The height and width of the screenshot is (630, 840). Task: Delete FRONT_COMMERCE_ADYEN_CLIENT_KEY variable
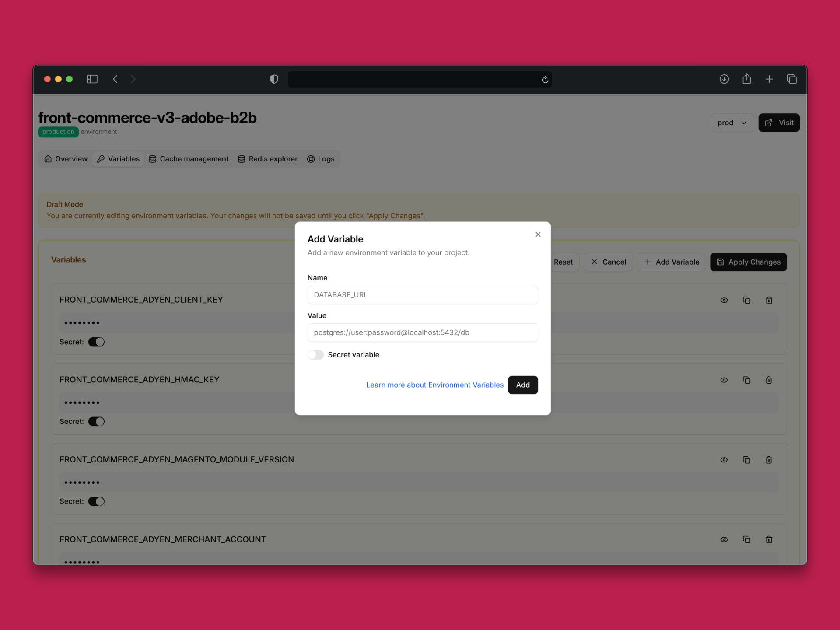tap(769, 300)
